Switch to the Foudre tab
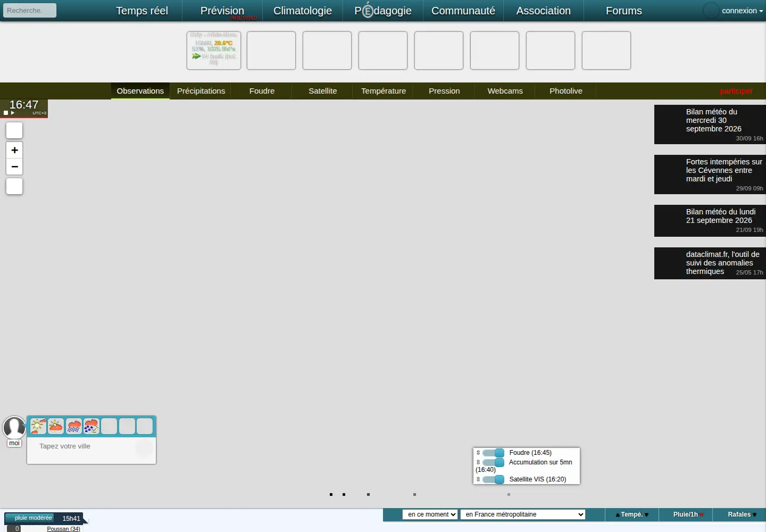766x532 pixels. 262,91
